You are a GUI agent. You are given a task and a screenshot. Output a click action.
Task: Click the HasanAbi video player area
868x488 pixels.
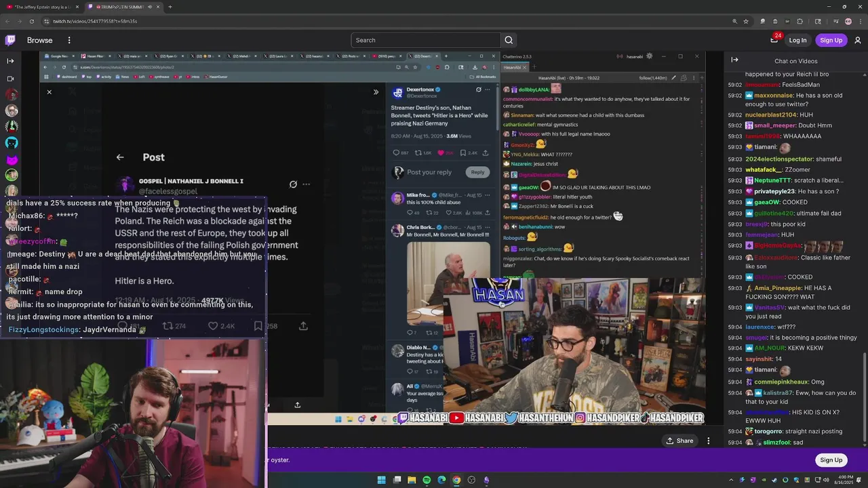click(372, 237)
